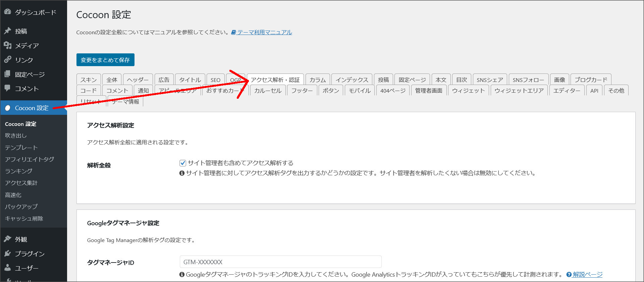Open the タイトル tab
Screen dimensions: 644x282
(190, 80)
